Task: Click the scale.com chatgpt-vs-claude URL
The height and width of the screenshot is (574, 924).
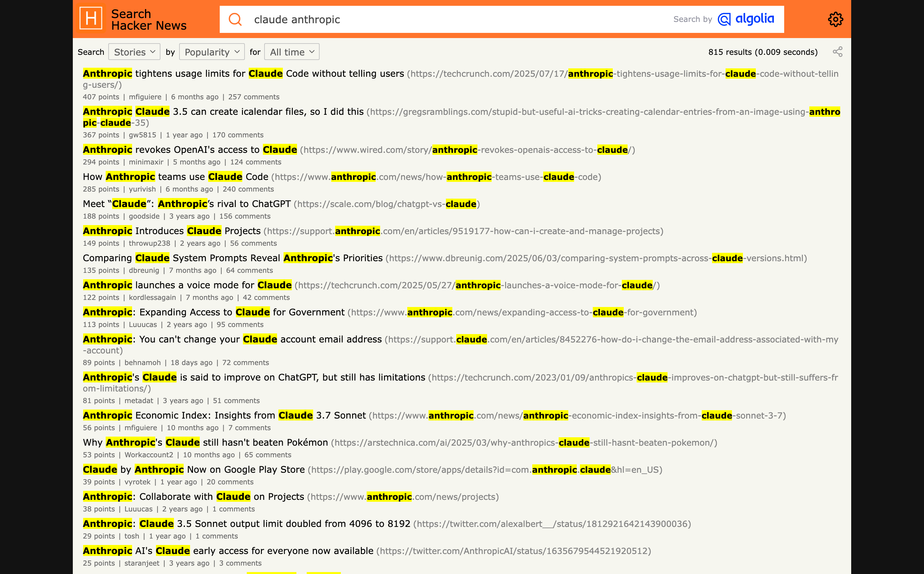Action: coord(387,204)
